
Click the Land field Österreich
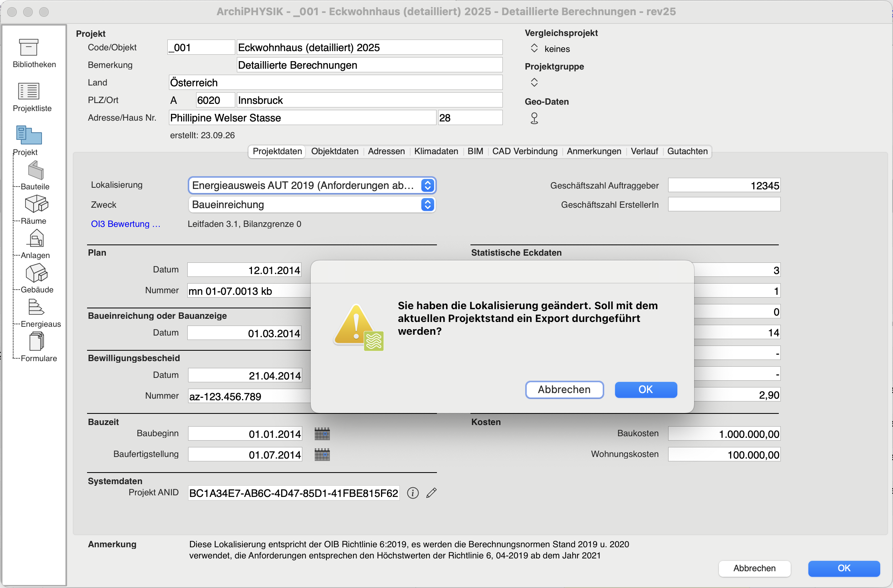(x=335, y=83)
